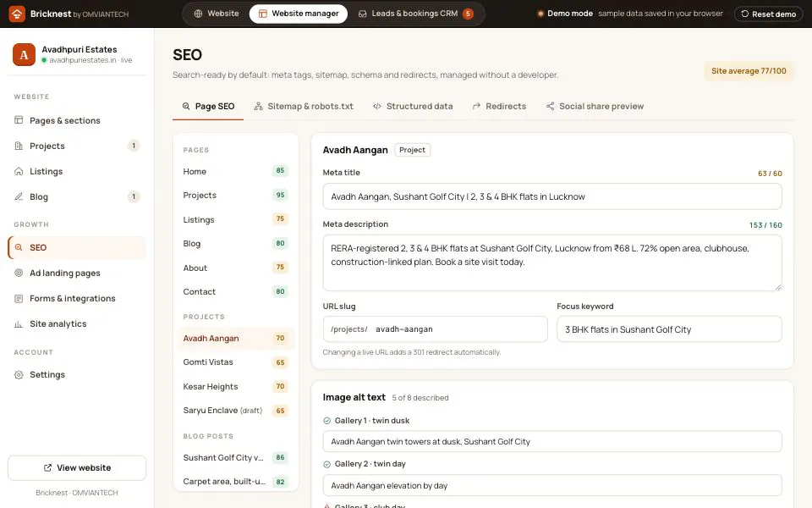Select the Carpet area, built-u... blog post
Screen dimensions: 812x508
(236, 482)
